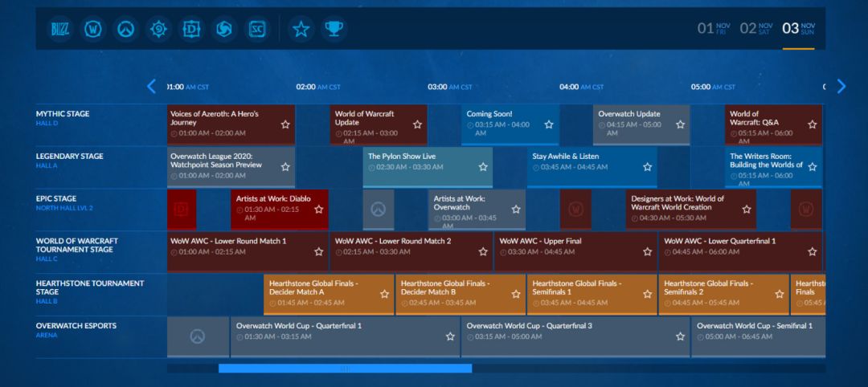868x387 pixels.
Task: Star WoW AWC Lower Round Match 2
Action: click(483, 251)
